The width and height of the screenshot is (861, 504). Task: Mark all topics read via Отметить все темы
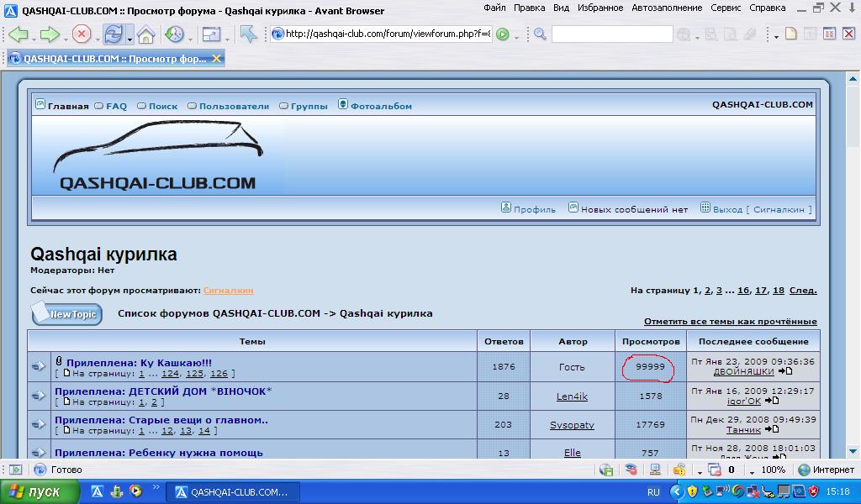pyautogui.click(x=730, y=322)
